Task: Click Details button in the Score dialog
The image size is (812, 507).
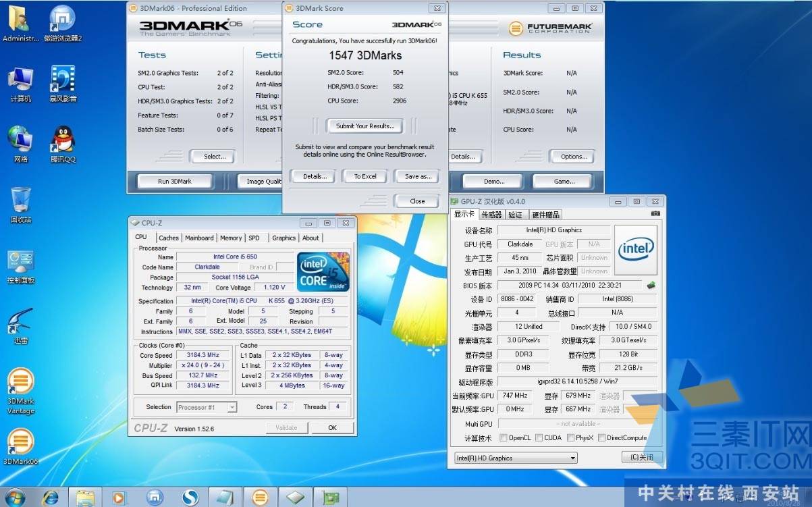Action: tap(315, 176)
